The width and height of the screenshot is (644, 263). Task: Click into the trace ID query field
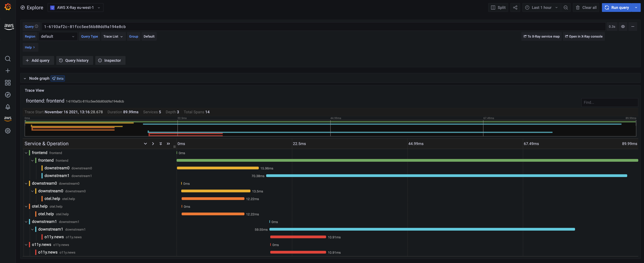pos(324,27)
